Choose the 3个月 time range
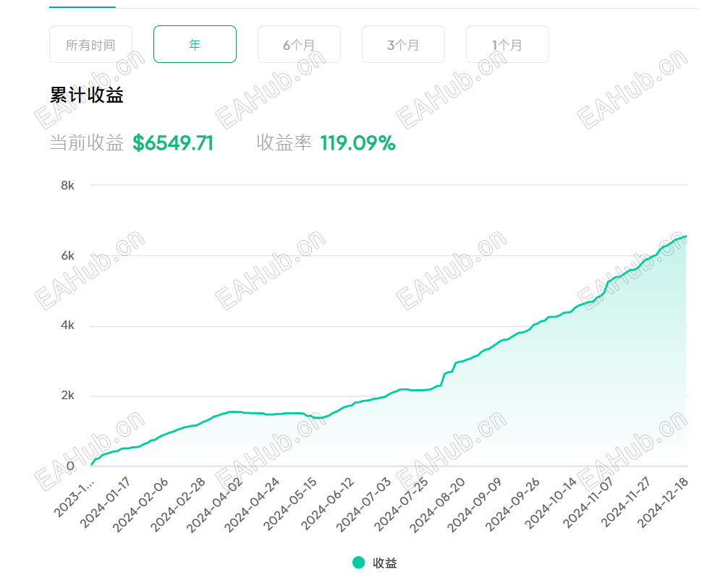Screen dimensions: 720x588 (403, 45)
